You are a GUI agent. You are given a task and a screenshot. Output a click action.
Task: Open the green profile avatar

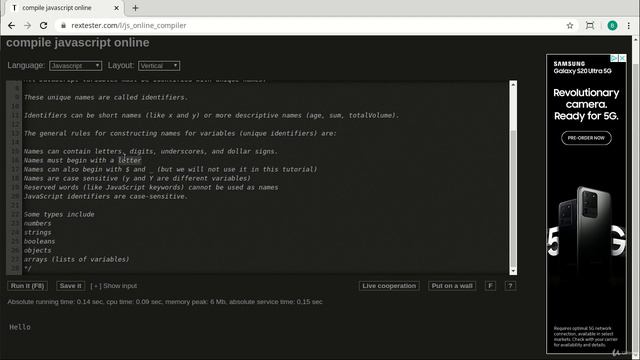point(612,25)
